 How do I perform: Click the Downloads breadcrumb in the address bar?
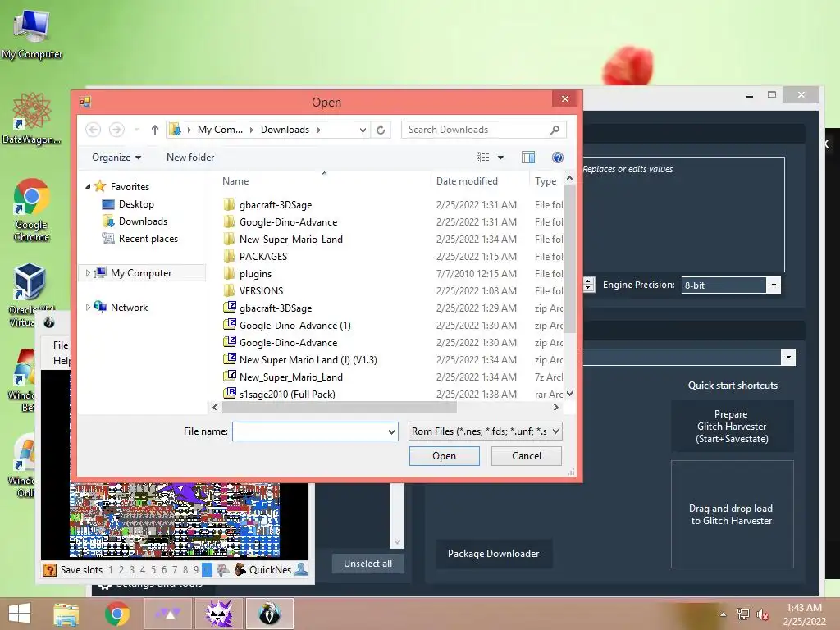click(x=285, y=130)
